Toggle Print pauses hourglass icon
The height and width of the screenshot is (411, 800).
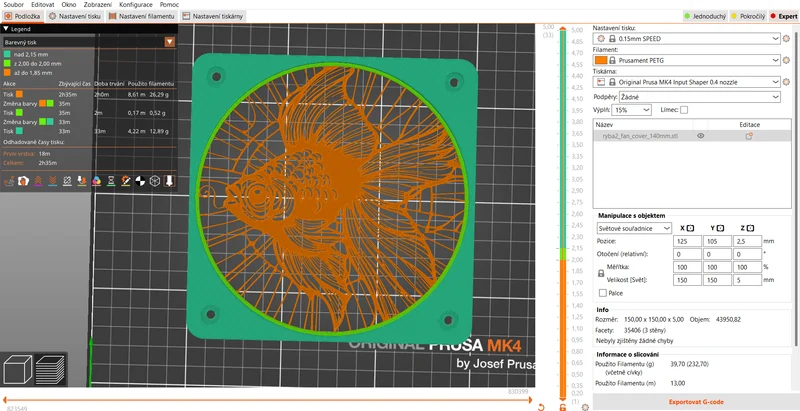tap(111, 181)
